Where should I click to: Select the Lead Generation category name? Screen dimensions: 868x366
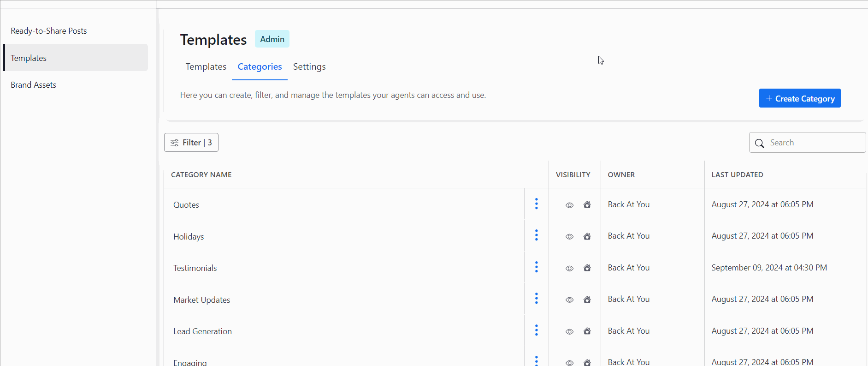[x=203, y=331]
